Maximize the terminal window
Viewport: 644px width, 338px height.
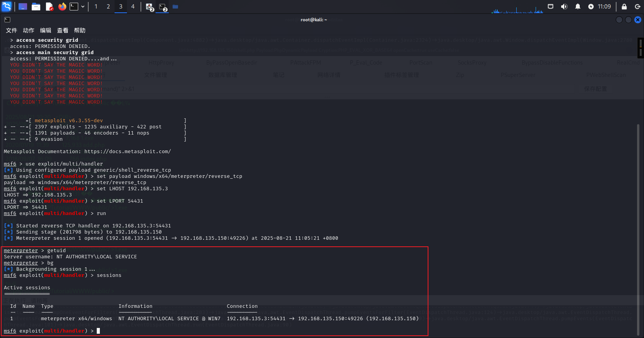(x=628, y=20)
